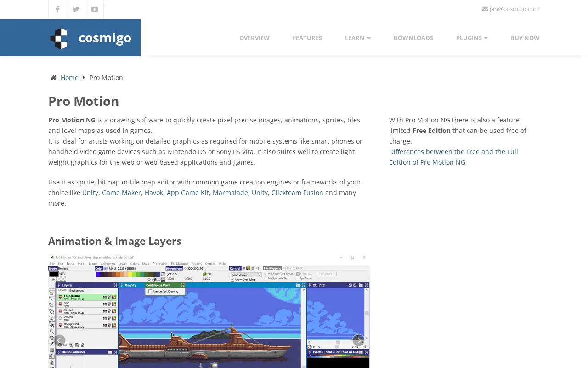Expand the Plugins dropdown menu
The image size is (588, 368).
[x=472, y=38]
